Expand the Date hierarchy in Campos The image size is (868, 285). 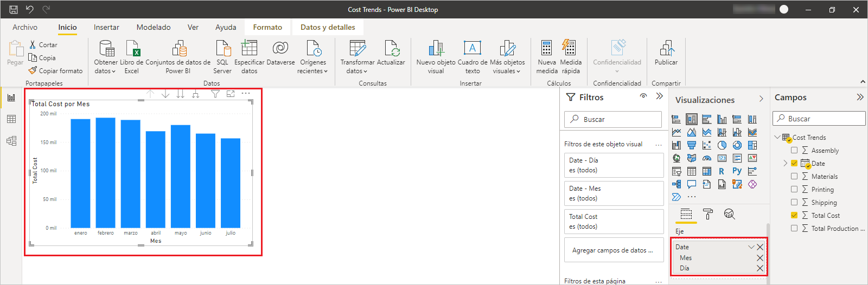pos(785,163)
